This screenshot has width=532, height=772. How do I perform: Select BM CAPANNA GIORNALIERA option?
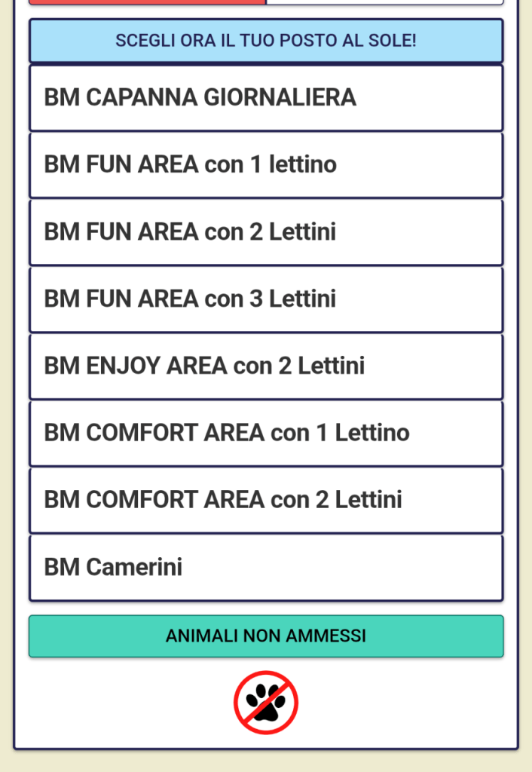(265, 98)
